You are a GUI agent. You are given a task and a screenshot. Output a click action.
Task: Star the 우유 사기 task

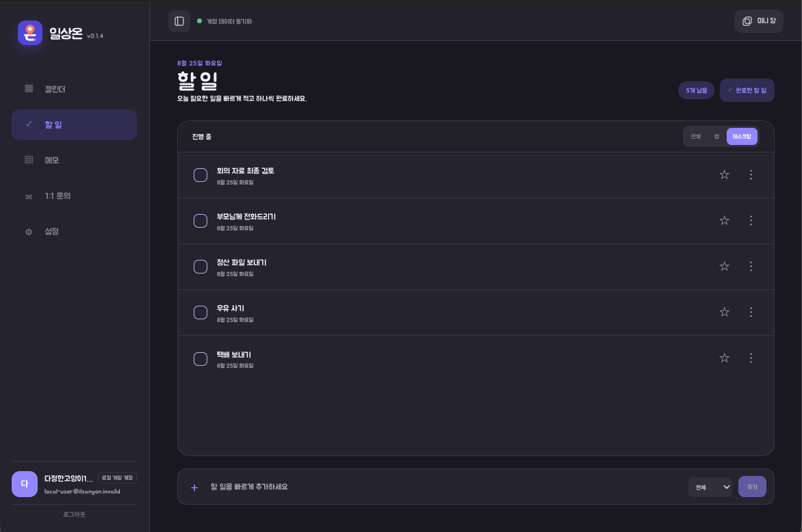click(724, 312)
